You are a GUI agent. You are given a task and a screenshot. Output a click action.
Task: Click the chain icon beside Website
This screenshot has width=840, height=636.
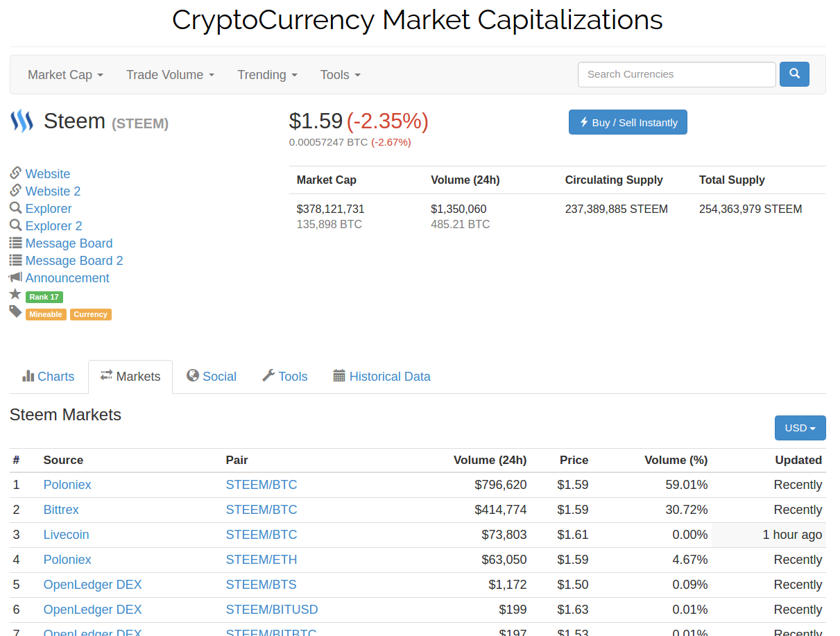click(15, 173)
